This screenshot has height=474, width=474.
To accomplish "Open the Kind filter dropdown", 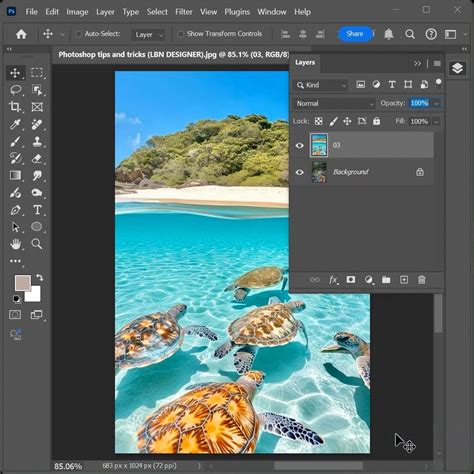I will coord(321,85).
